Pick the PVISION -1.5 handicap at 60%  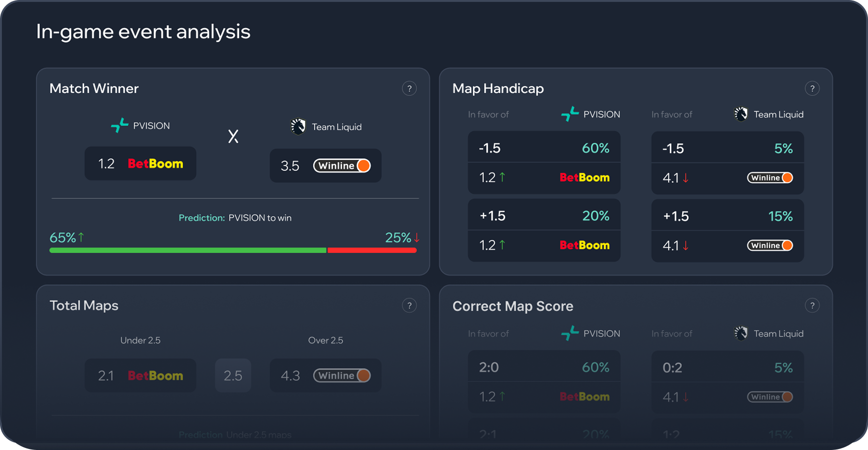pos(544,148)
